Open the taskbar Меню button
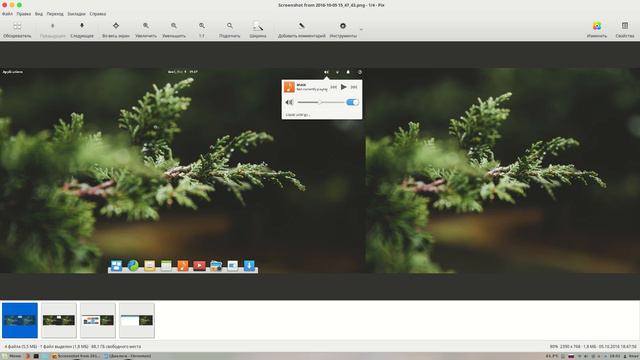The height and width of the screenshot is (360, 640). pyautogui.click(x=12, y=356)
